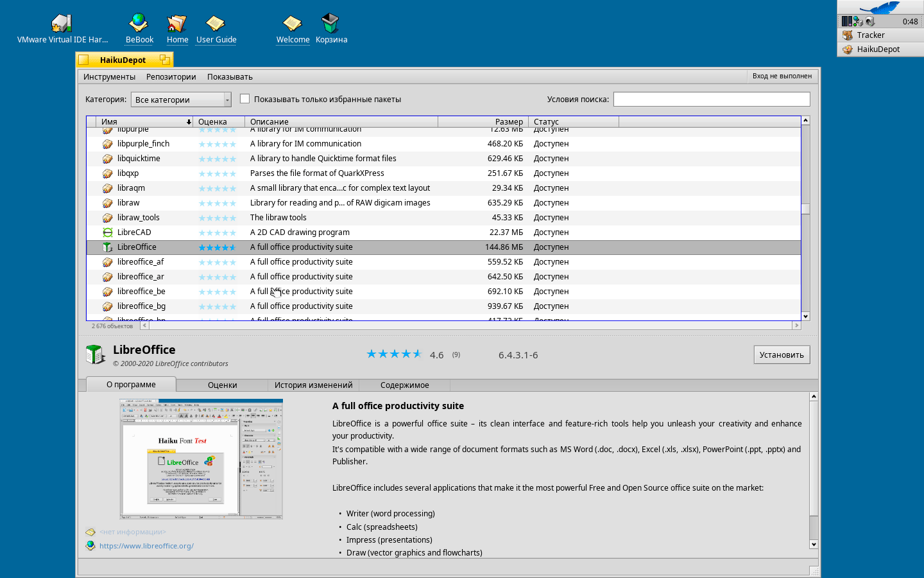The height and width of the screenshot is (578, 924).
Task: Switch to the История изменений tab
Action: (313, 385)
